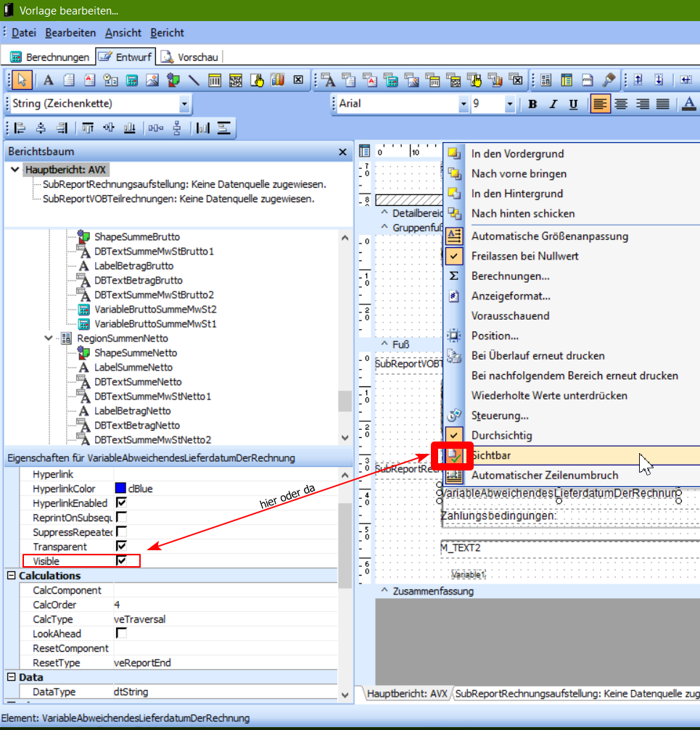
Task: Close the Berichtsbaum panel
Action: coord(343,152)
